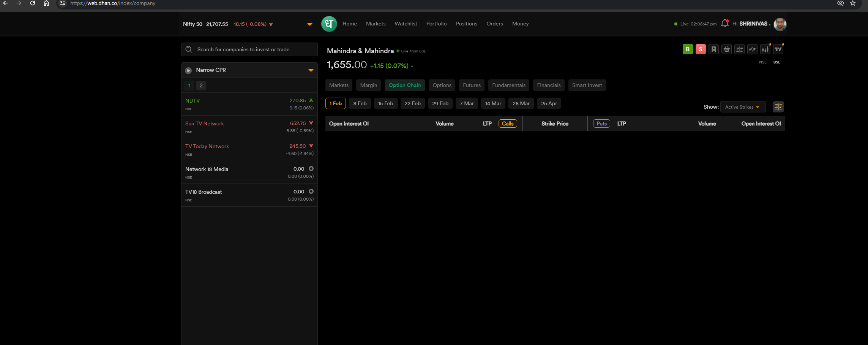Select 25 Apr expiry
Image resolution: width=868 pixels, height=345 pixels.
point(549,103)
